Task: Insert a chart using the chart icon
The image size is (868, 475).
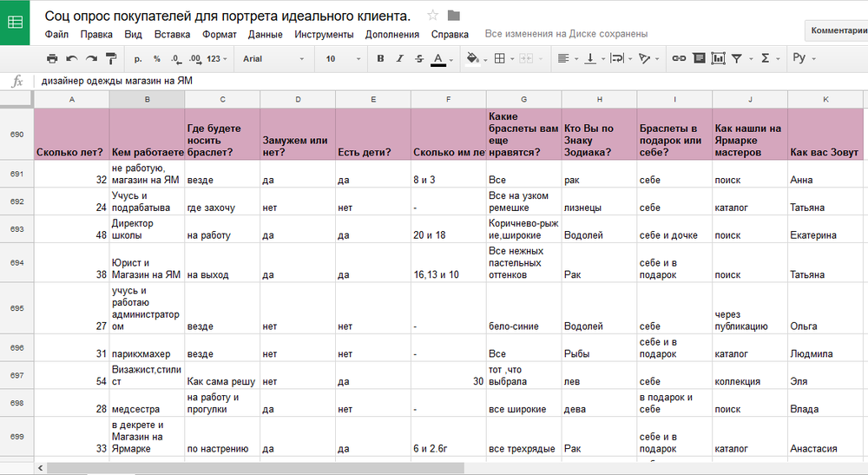Action: pos(718,59)
